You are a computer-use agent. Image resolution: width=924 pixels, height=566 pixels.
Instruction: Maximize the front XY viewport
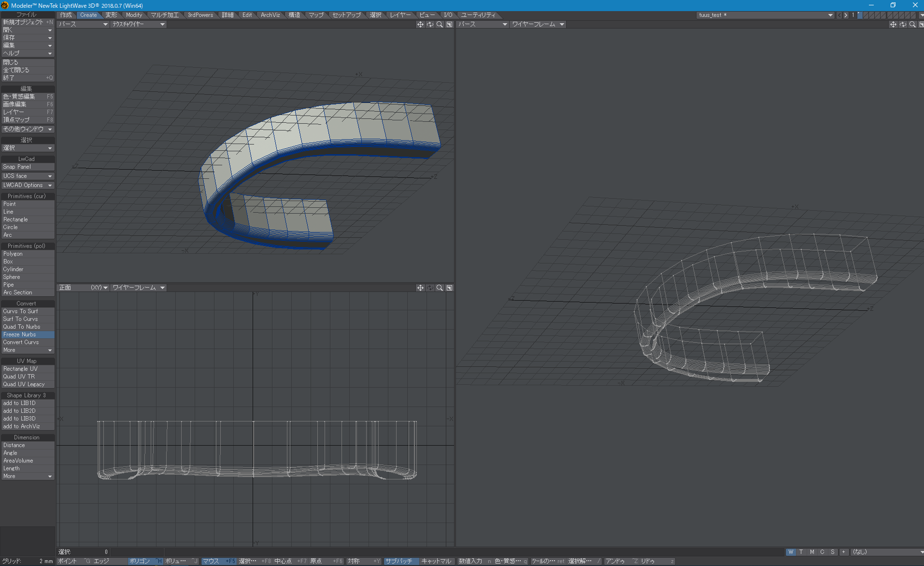449,288
